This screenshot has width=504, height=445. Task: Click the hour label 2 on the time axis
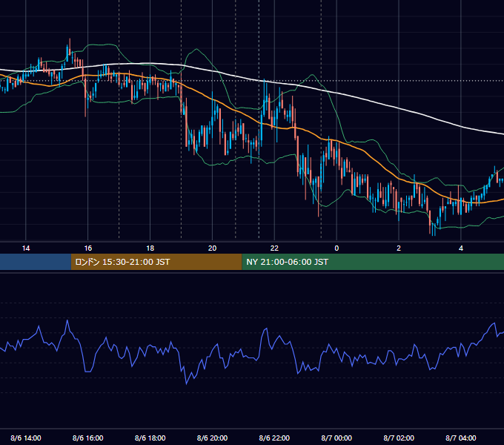tap(399, 248)
